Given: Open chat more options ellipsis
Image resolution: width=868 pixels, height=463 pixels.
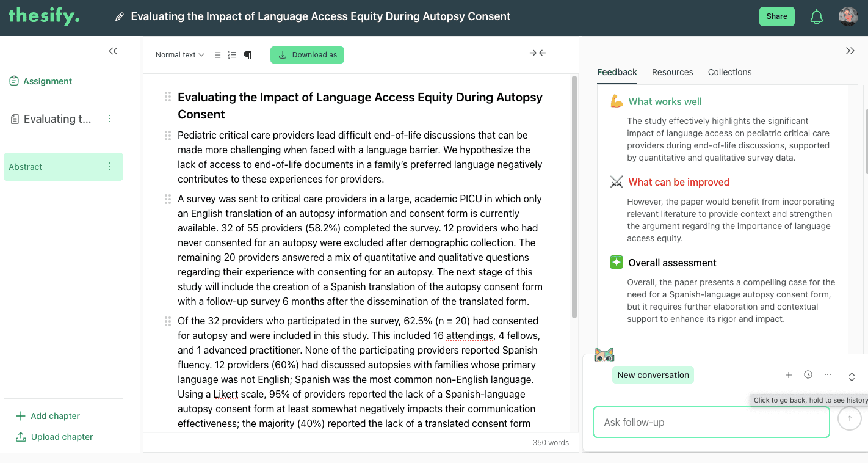Looking at the screenshot, I should [828, 374].
